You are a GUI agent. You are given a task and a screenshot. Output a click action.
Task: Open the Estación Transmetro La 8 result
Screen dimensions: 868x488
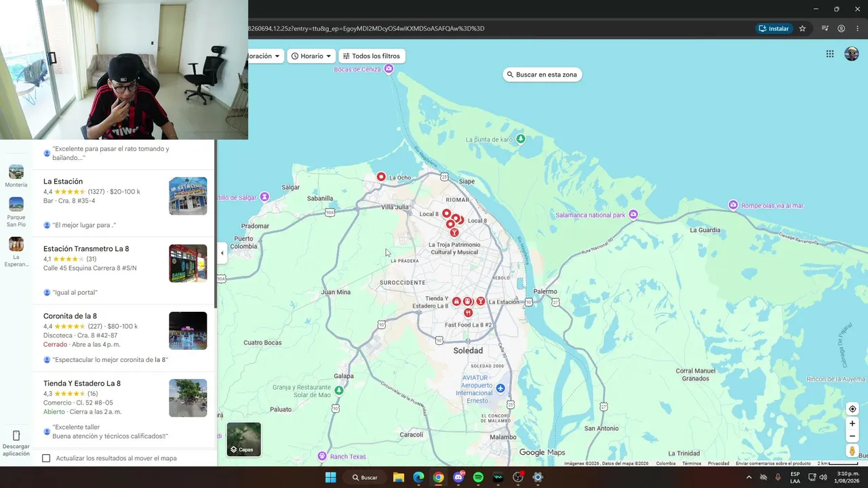[125, 271]
